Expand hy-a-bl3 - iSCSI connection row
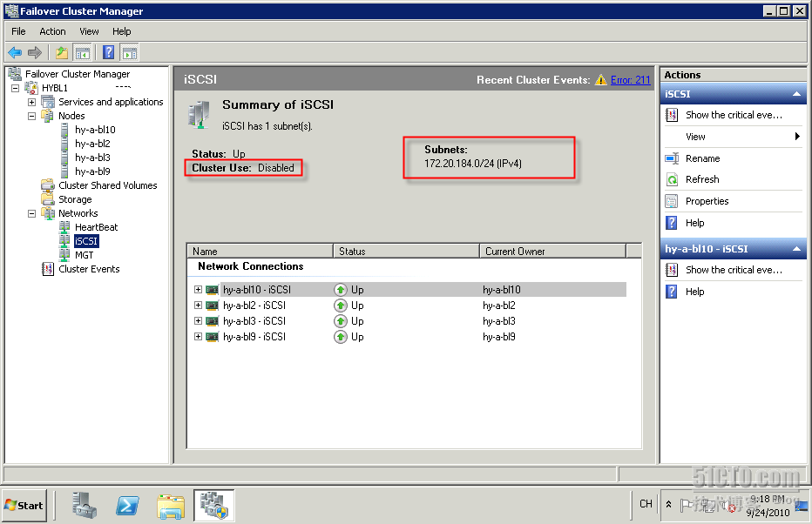 tap(199, 321)
